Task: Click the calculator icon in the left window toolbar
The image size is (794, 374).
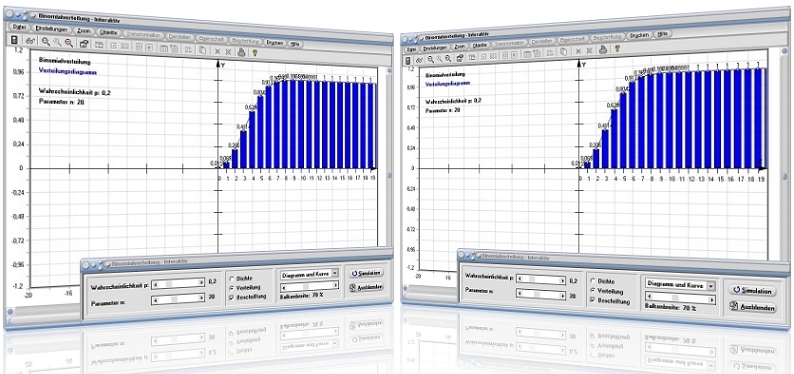Action: pos(15,40)
